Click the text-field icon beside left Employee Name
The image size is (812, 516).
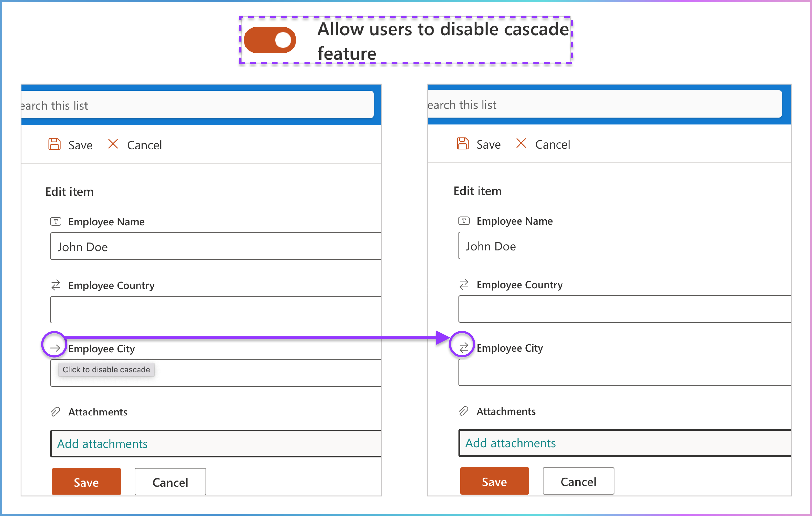56,221
